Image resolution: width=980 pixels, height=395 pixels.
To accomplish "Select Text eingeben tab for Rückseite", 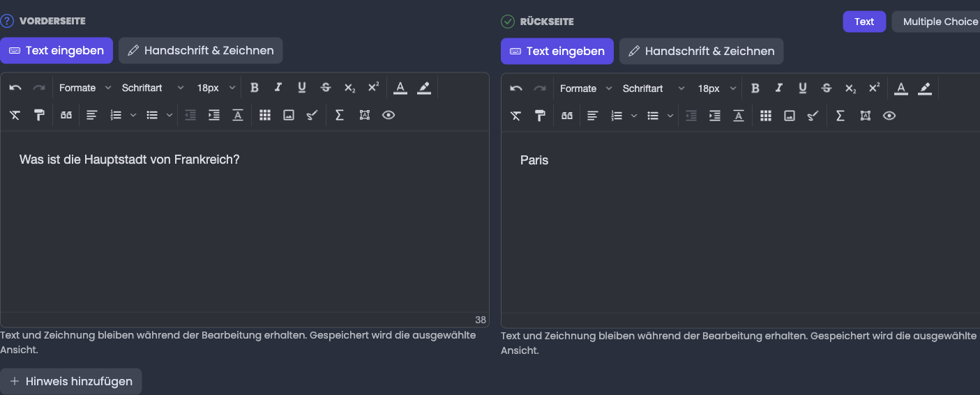I will (557, 52).
